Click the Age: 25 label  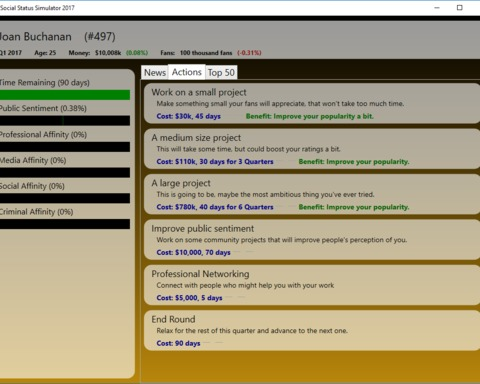[x=45, y=53]
